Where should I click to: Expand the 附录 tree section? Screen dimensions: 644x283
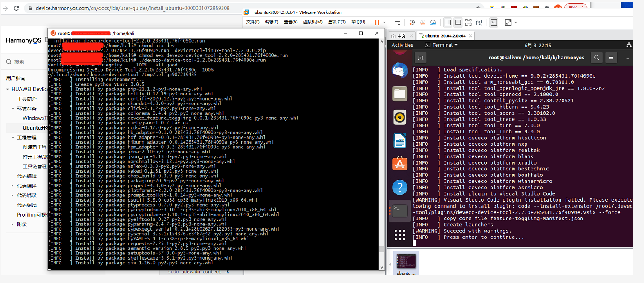tap(13, 225)
